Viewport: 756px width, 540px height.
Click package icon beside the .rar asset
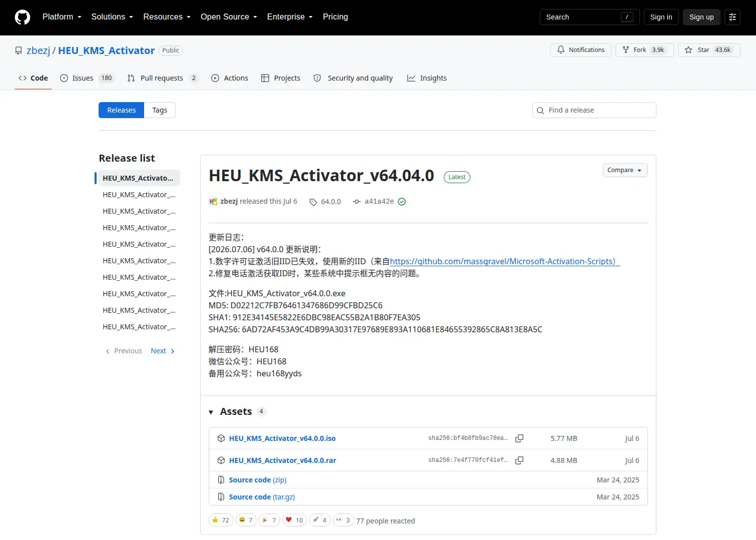pos(221,460)
